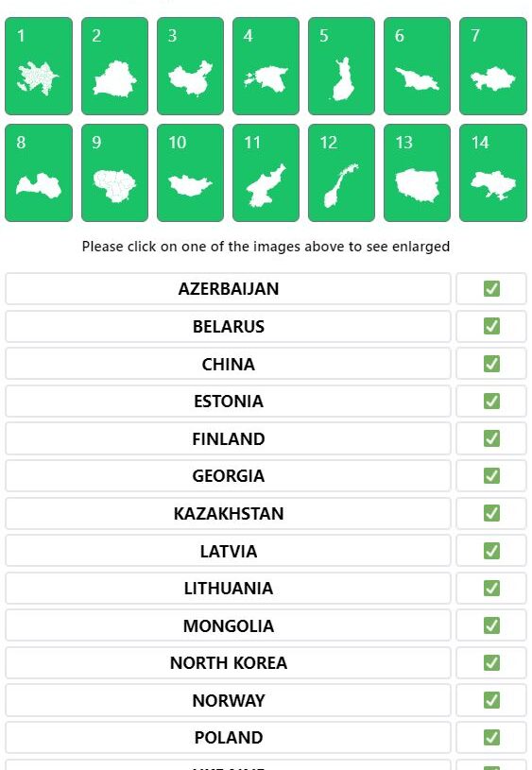Toggle the checkmark next to Finland
Screen dimensions: 532x770
491,438
